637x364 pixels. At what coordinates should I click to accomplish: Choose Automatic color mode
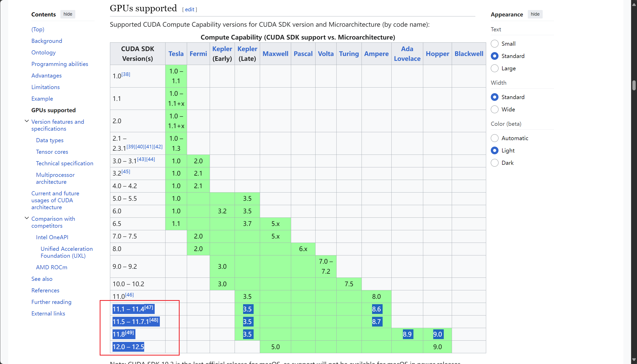coord(494,138)
